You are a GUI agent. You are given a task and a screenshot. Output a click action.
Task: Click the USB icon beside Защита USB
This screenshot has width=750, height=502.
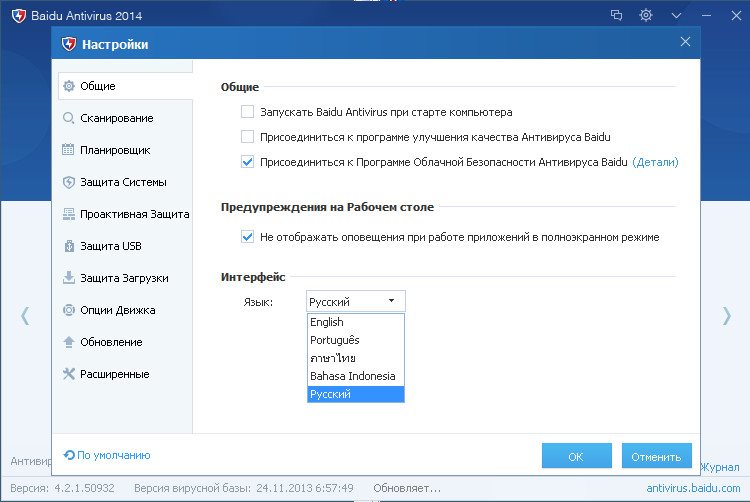click(x=69, y=246)
